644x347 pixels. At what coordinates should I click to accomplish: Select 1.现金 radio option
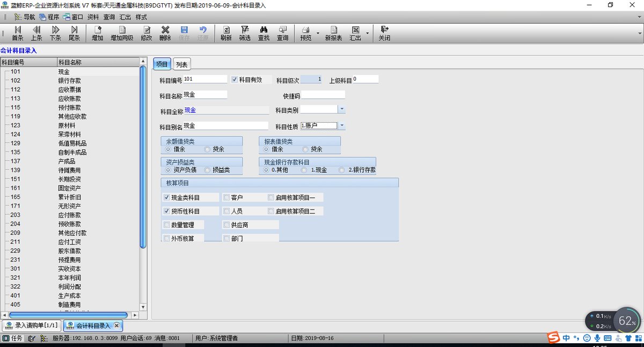tap(304, 170)
